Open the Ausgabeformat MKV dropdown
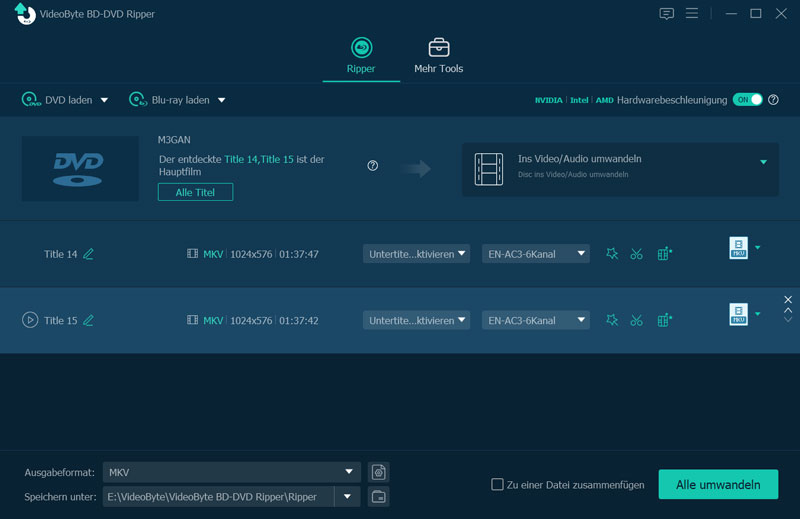Viewport: 800px width, 519px height. pyautogui.click(x=348, y=472)
